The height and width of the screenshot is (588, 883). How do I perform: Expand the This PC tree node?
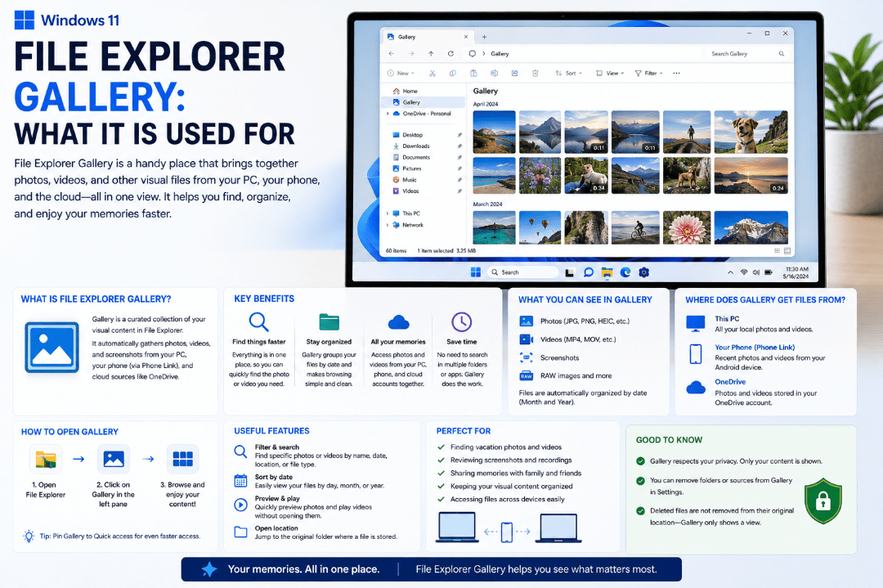(x=388, y=213)
